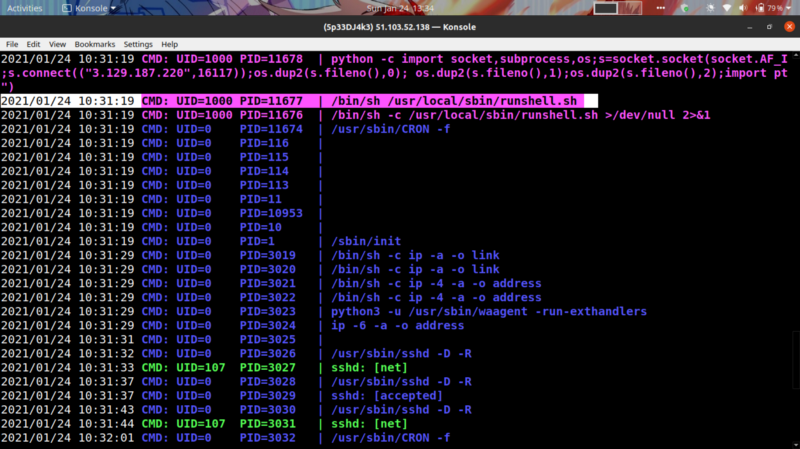
Task: Click the highlighted runshell.sh line PID=11677
Action: point(299,101)
